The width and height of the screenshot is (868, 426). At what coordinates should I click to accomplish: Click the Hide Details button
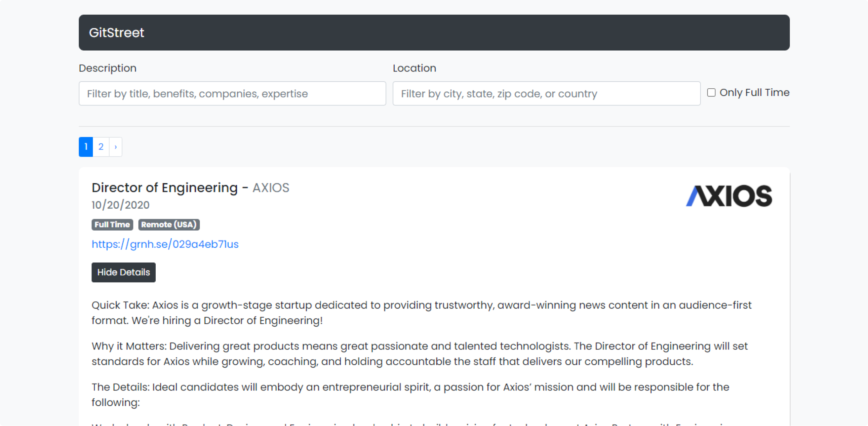pos(124,272)
